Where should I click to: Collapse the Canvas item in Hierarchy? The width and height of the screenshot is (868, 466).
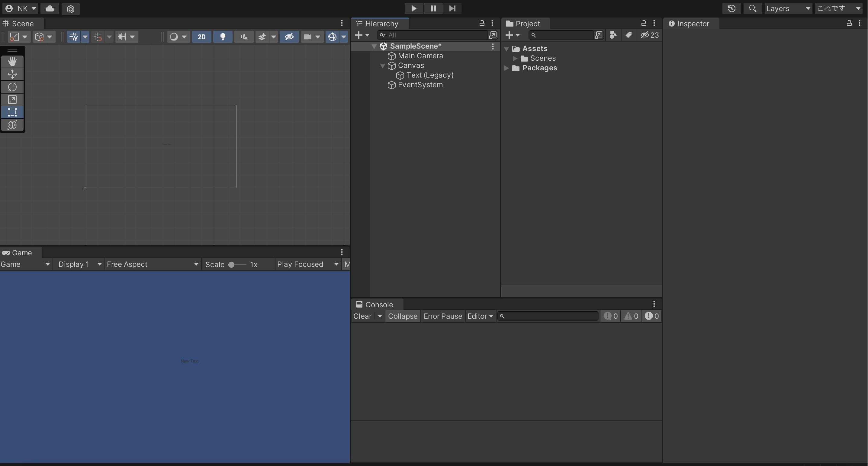[383, 66]
